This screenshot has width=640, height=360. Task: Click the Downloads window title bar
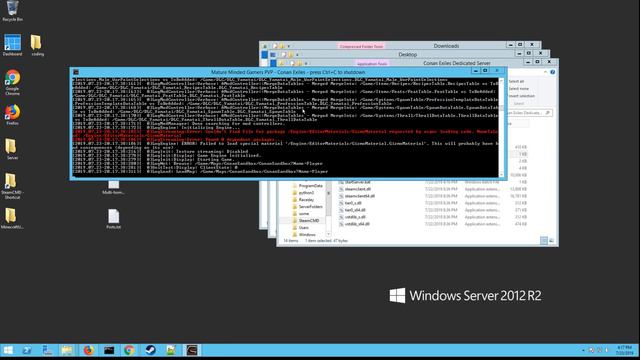[x=446, y=46]
